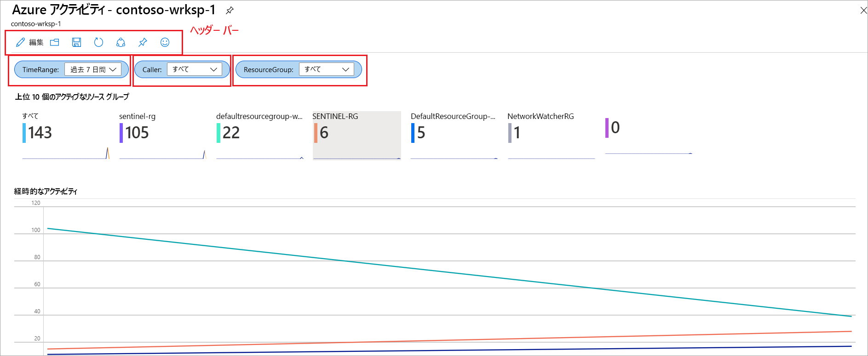Click the 上位 10 個のアクティブなリソース グループ heading

pos(72,96)
